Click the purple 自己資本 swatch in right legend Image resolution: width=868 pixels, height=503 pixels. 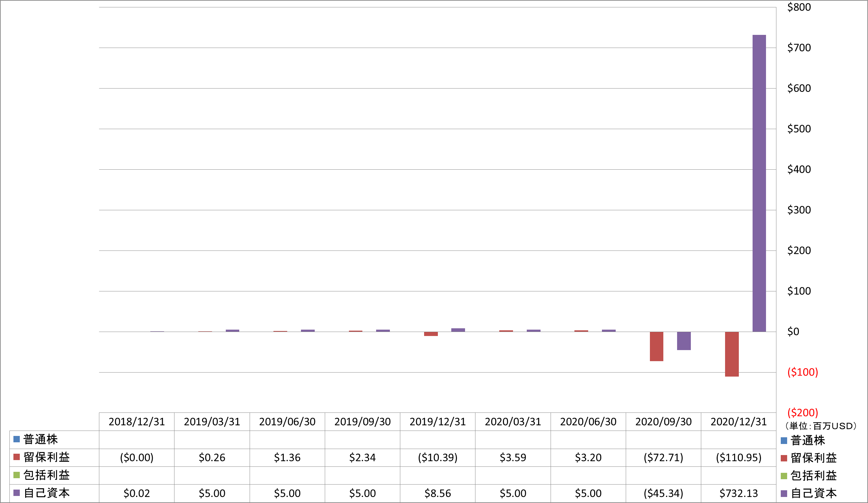click(784, 494)
